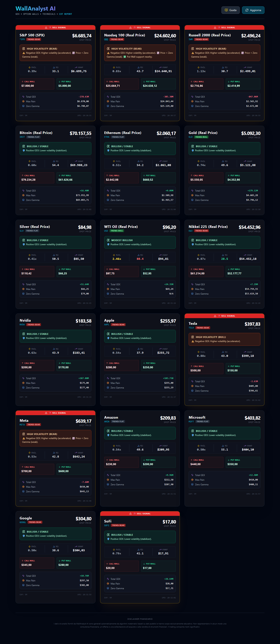The height and width of the screenshot is (644, 280).
Task: Click the RVOL lightning icon on WTI Oil card
Action: point(114,255)
